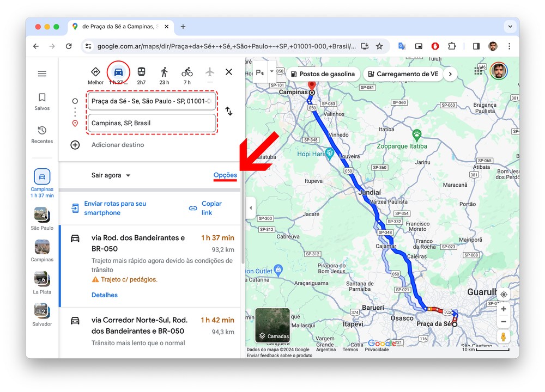The height and width of the screenshot is (392, 545).
Task: Open the São Paulo recent thumbnail
Action: point(42,219)
